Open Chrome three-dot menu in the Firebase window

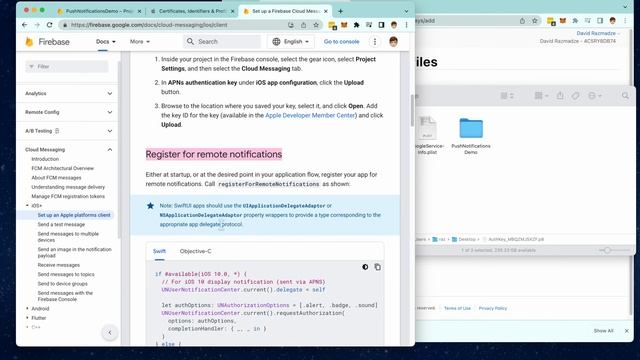pyautogui.click(x=406, y=25)
